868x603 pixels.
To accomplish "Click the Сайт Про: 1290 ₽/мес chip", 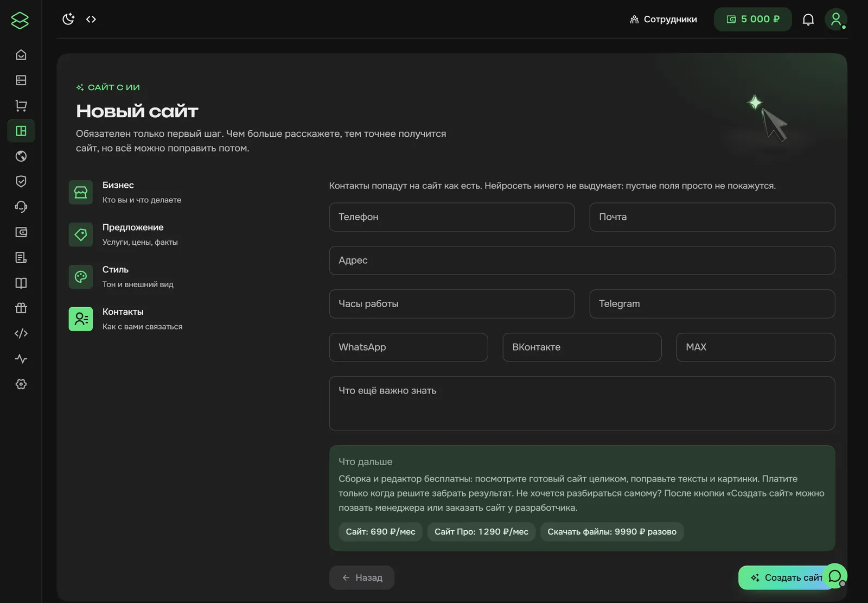I will pos(482,532).
